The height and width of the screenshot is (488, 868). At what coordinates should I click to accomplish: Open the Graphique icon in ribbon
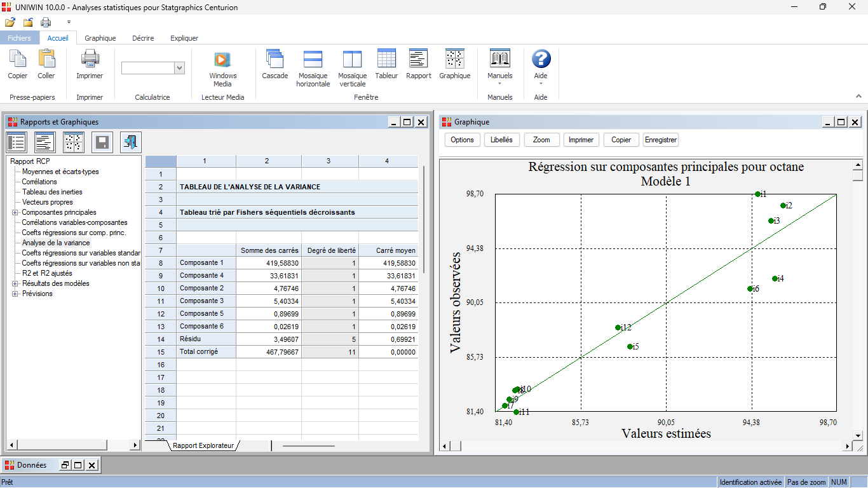coord(455,58)
